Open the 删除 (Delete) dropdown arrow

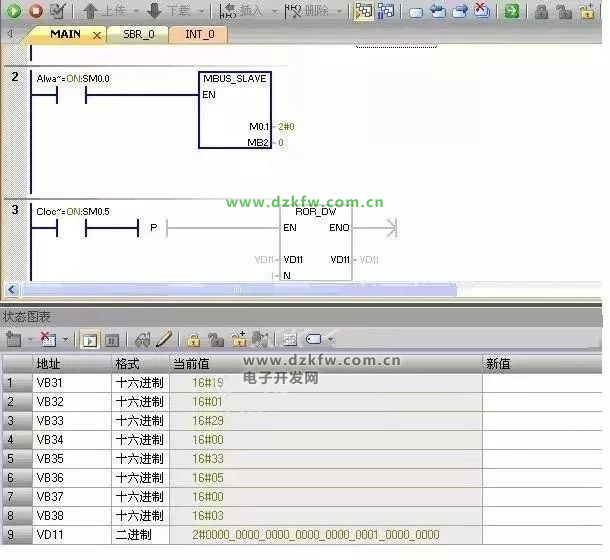point(339,12)
